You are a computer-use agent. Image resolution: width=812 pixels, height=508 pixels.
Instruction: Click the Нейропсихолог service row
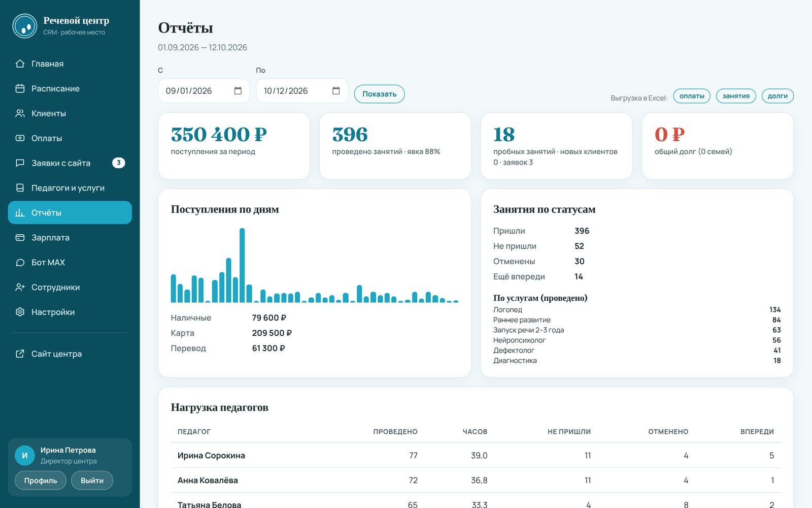tap(637, 340)
